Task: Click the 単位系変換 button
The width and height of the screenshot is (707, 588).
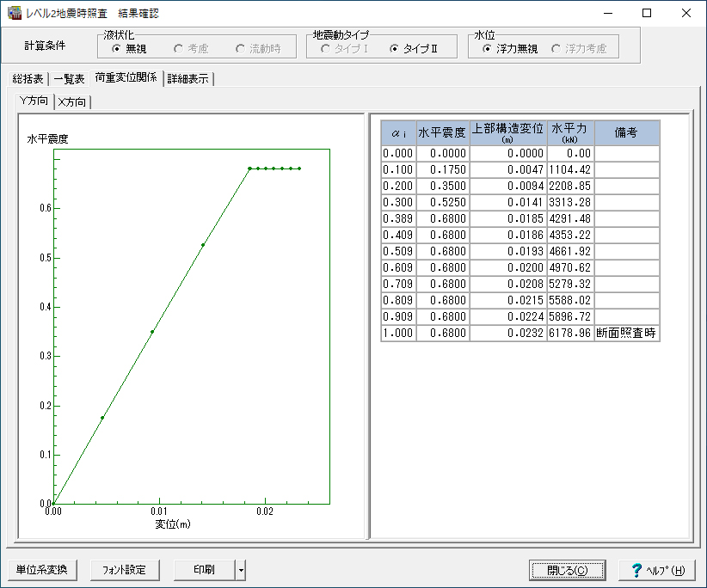Action: 42,570
